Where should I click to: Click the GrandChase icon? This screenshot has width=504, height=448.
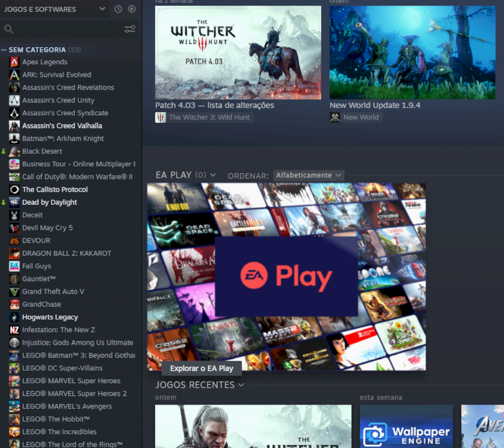[14, 304]
